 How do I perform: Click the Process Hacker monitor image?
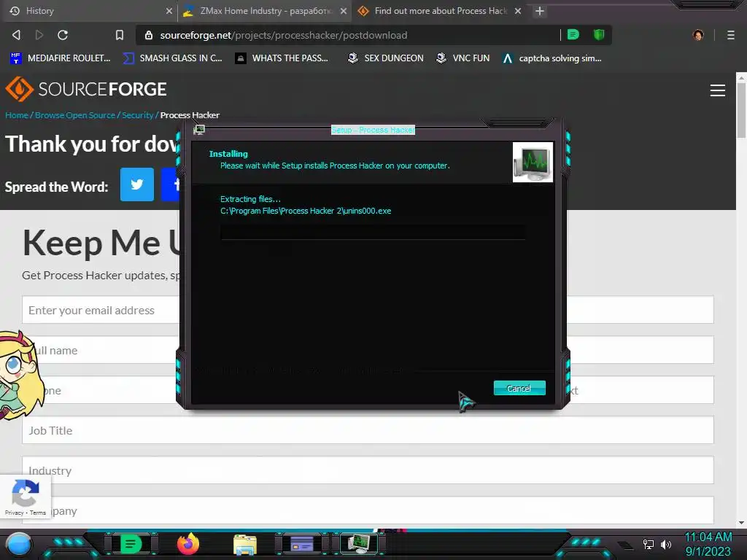click(533, 162)
